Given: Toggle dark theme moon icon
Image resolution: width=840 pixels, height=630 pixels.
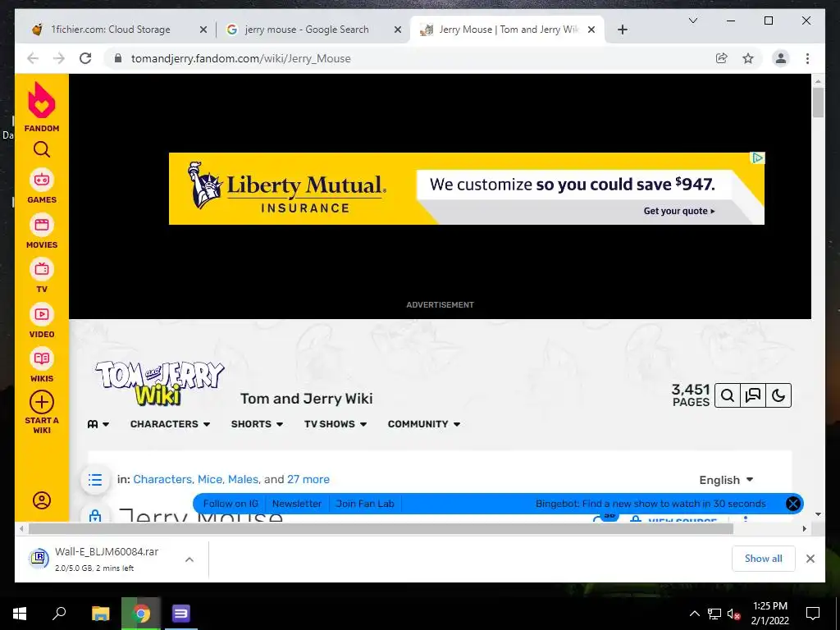Looking at the screenshot, I should 778,396.
